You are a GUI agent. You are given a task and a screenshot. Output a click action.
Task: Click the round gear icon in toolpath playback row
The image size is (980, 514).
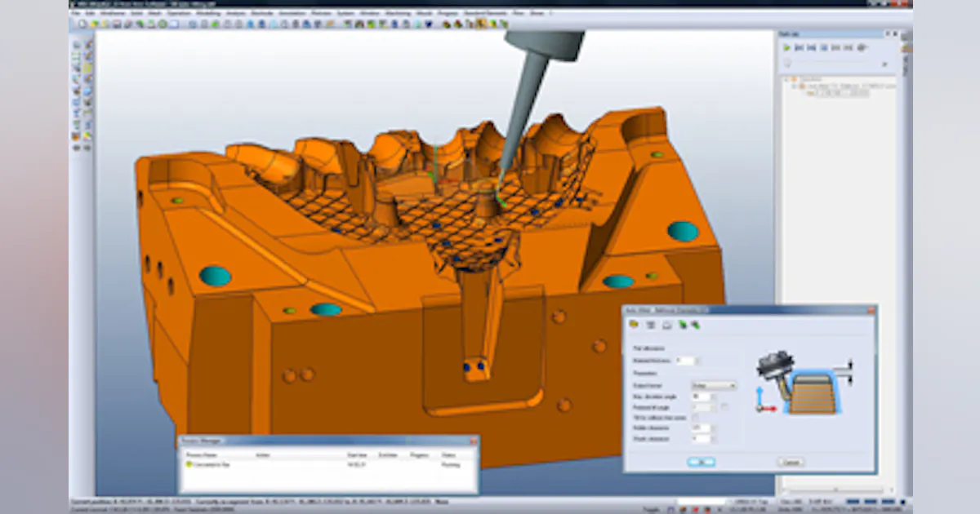pyautogui.click(x=861, y=48)
